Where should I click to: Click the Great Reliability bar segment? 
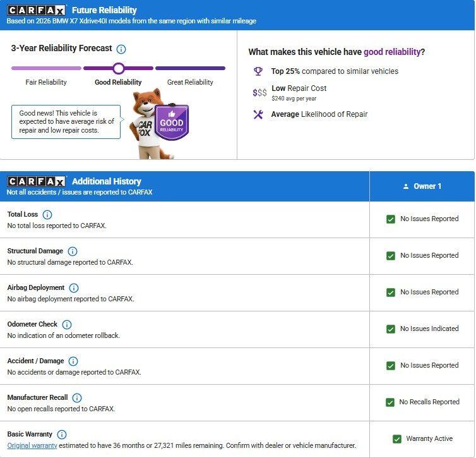click(191, 68)
